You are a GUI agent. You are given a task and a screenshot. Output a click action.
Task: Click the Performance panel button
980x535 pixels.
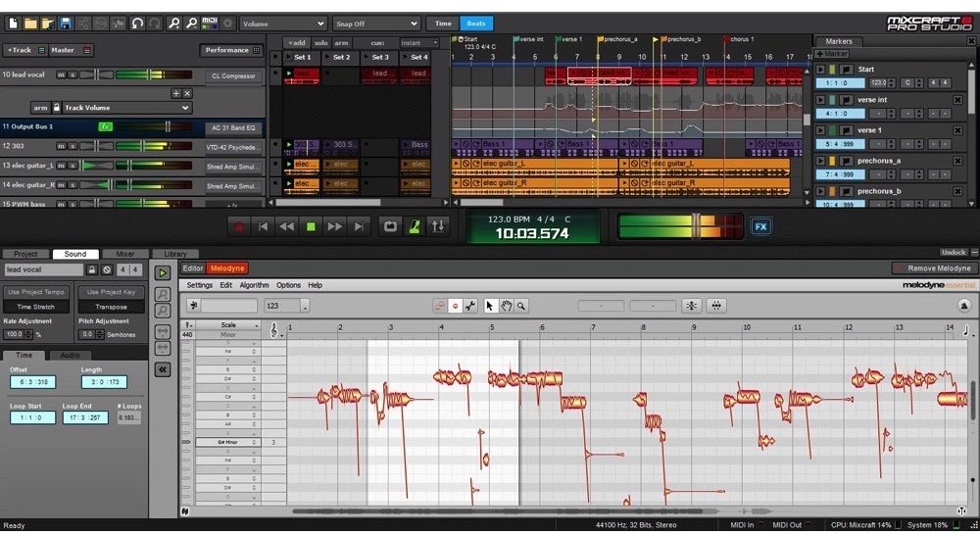click(x=230, y=50)
